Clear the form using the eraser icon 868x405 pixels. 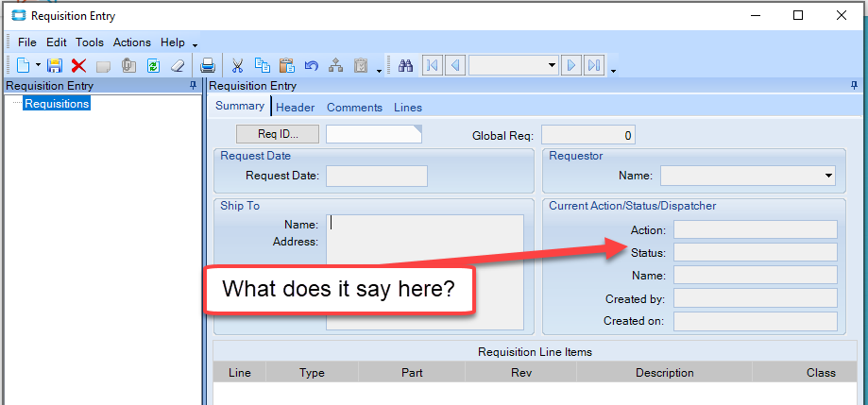tap(178, 66)
